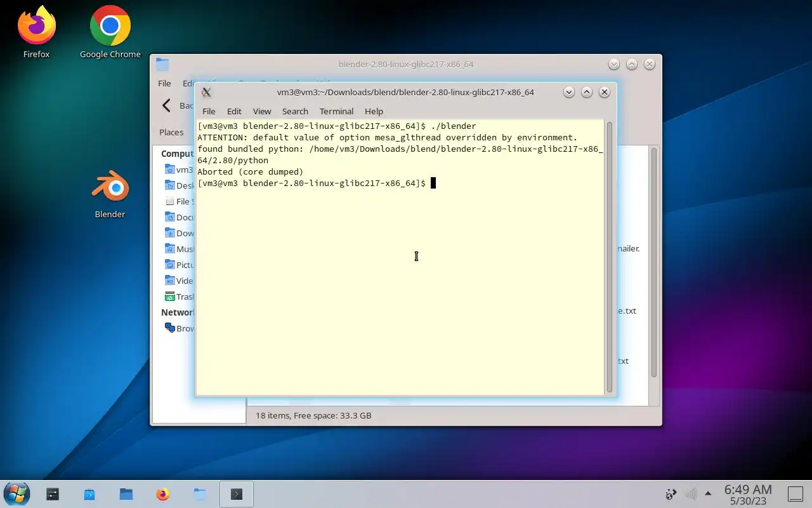Minimize the terminal window

[569, 92]
